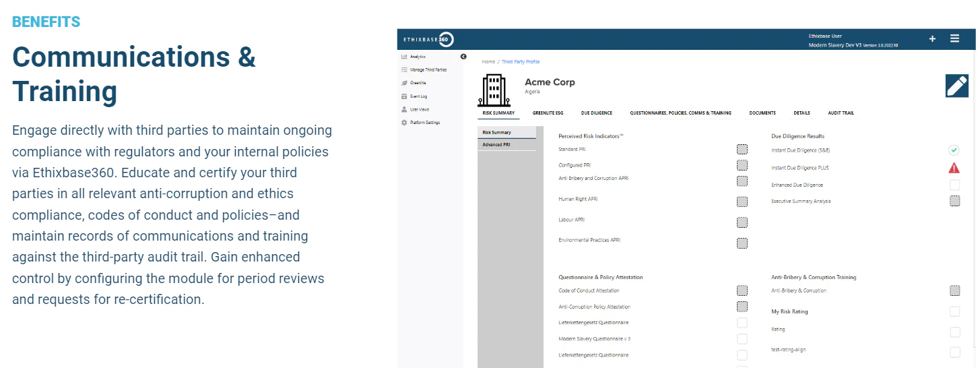Click Environmental Practices APRI status box
Image resolution: width=980 pixels, height=368 pixels.
pyautogui.click(x=742, y=243)
